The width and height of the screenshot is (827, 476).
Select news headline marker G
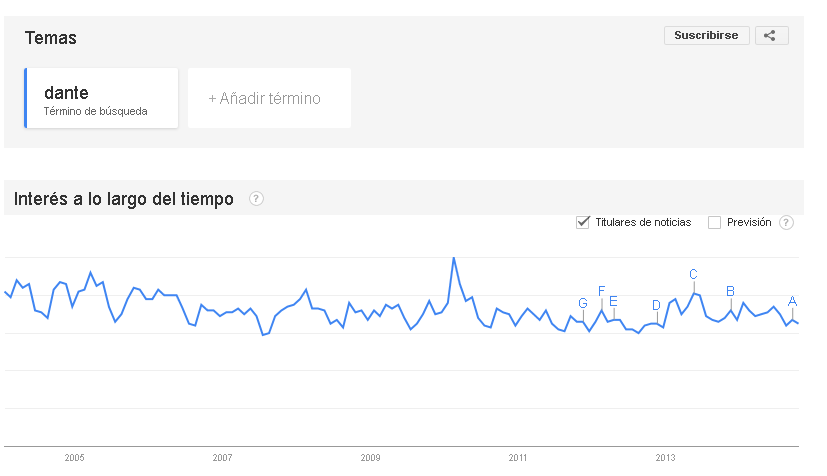click(583, 303)
